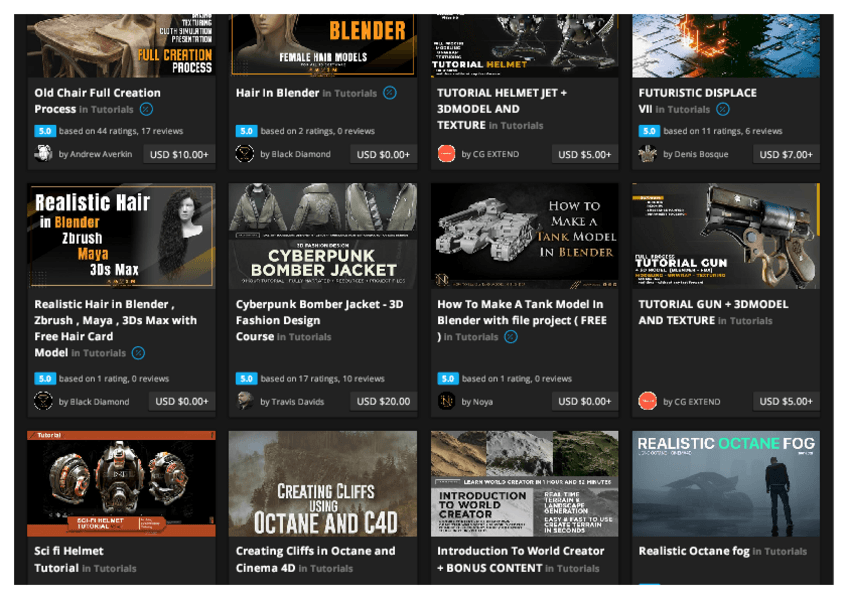Click the badge icon beside Old Chair tutorial
The width and height of the screenshot is (848, 599).
click(x=146, y=109)
